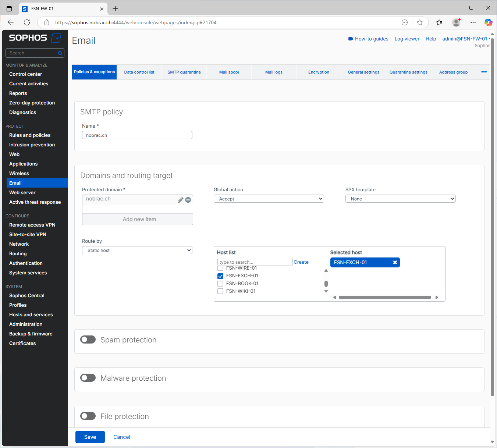Viewport: 497px width, 448px height.
Task: Switch to Mail logs tab
Action: [x=274, y=72]
